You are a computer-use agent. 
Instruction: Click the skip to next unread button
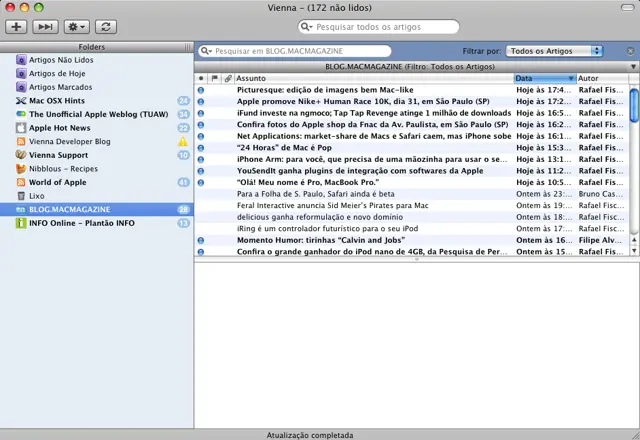click(x=45, y=27)
